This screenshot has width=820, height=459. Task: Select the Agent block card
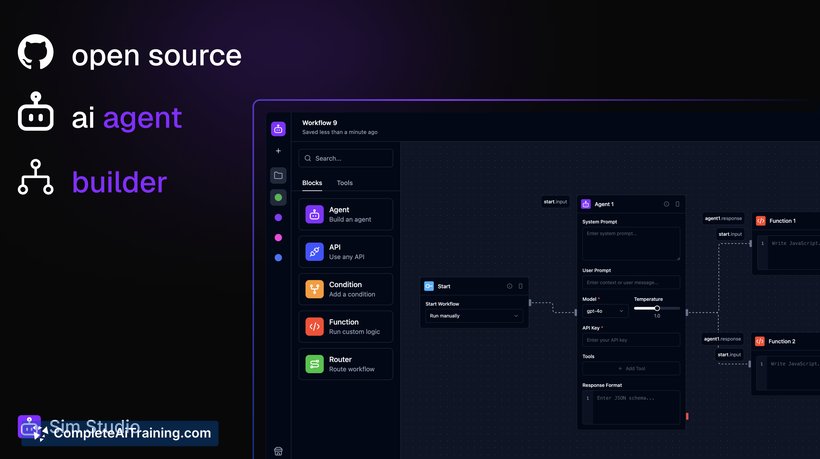coord(346,214)
